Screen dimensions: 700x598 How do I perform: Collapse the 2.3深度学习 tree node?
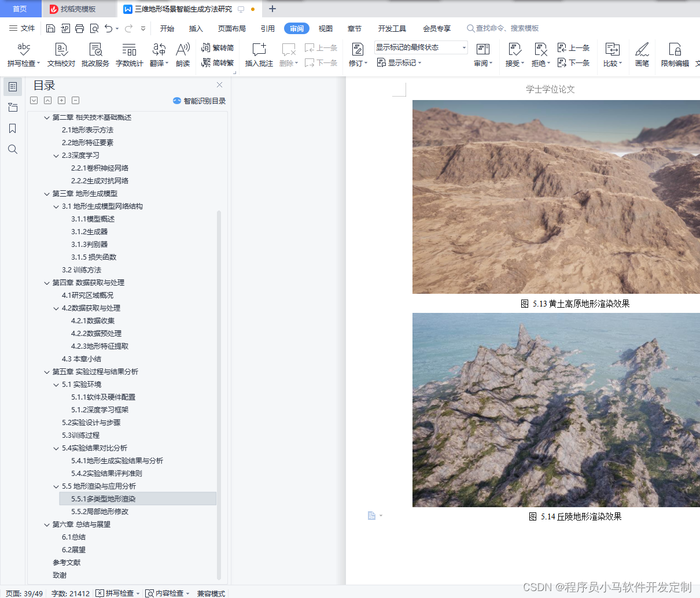[56, 156]
